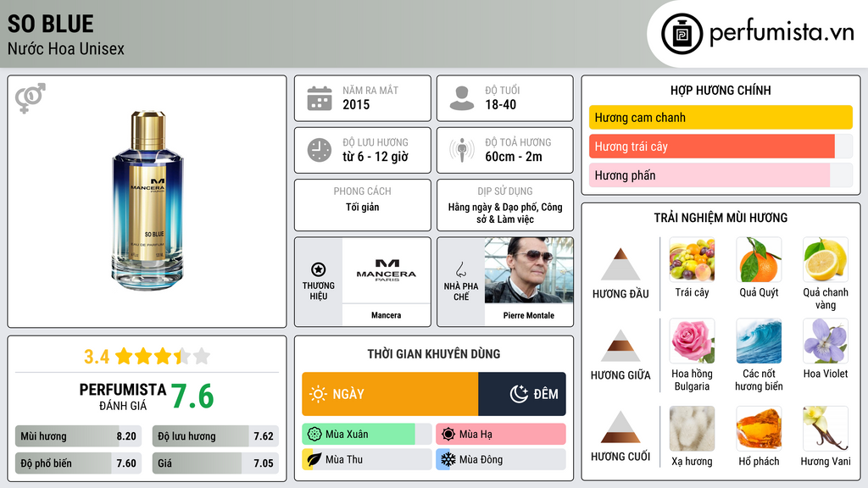Screen dimensions: 868x488
Task: Click the Hương Giữa pyramid icon
Action: (620, 346)
